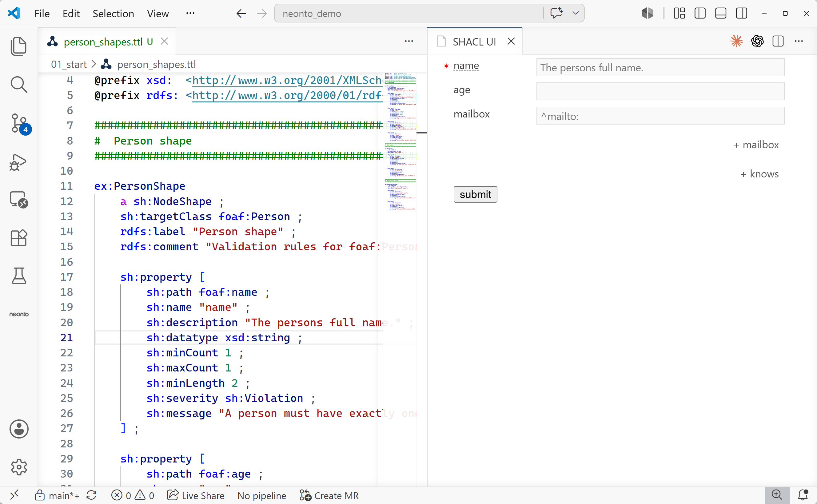
Task: Open more actions for person_shapes.ttl editor group
Action: pos(409,41)
